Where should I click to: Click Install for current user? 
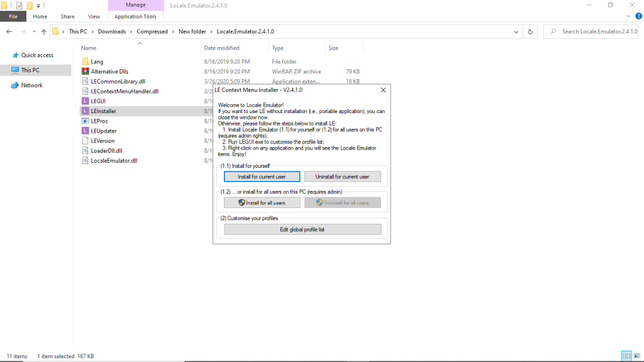[x=262, y=177]
